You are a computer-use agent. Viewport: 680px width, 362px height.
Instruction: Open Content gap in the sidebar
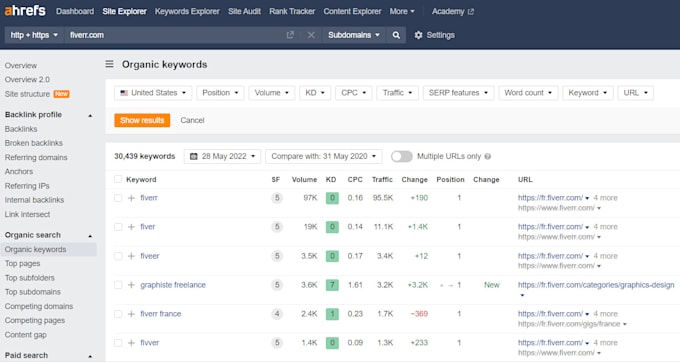25,335
